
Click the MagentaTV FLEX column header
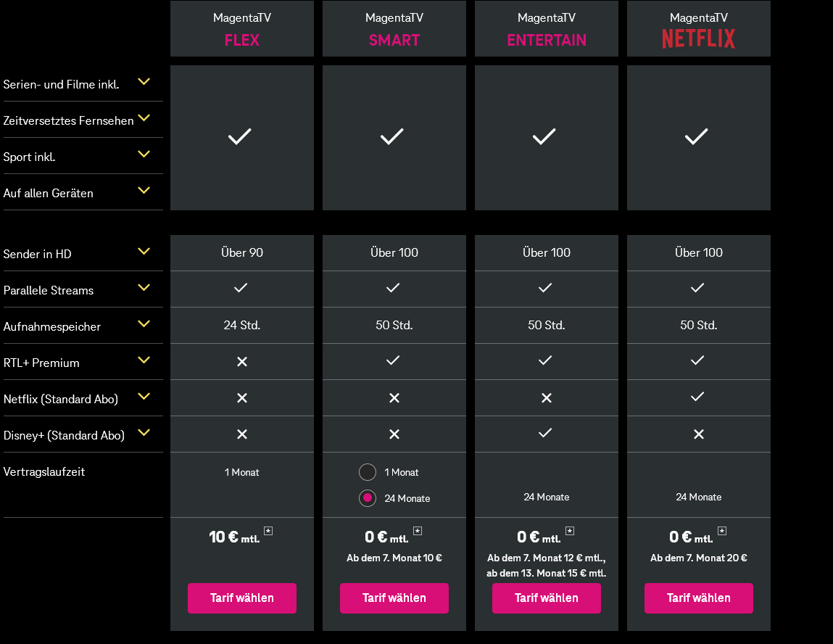pos(241,29)
